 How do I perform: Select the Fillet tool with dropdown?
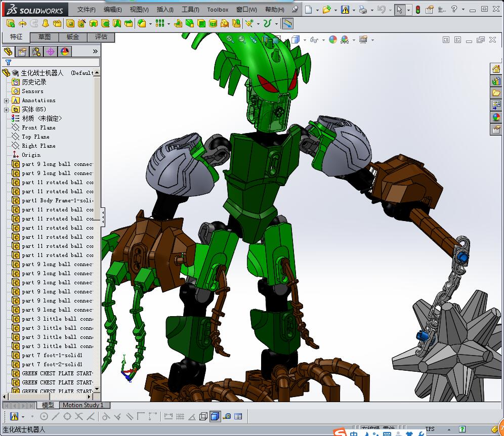pyautogui.click(x=142, y=23)
